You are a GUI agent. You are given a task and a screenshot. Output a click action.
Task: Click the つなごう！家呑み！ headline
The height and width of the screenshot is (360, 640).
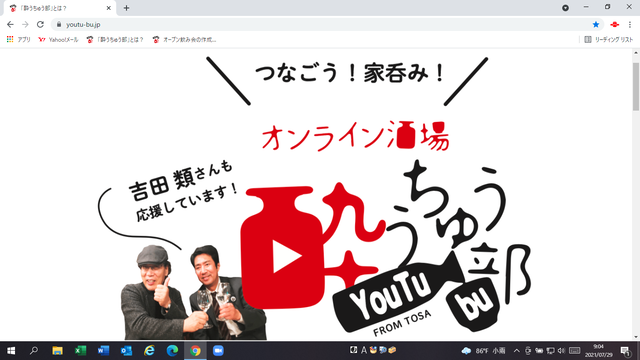pyautogui.click(x=350, y=73)
